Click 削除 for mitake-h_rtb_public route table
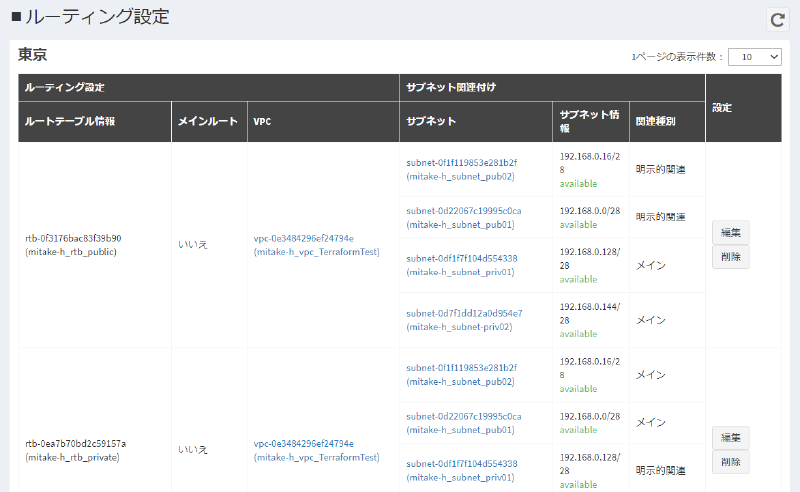The width and height of the screenshot is (800, 492). pos(730,257)
